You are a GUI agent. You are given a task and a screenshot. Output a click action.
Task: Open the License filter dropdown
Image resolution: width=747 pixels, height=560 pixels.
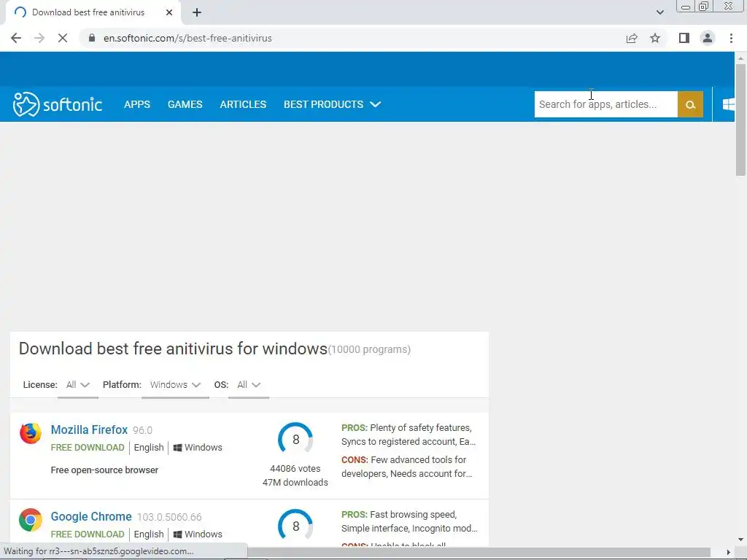point(77,385)
